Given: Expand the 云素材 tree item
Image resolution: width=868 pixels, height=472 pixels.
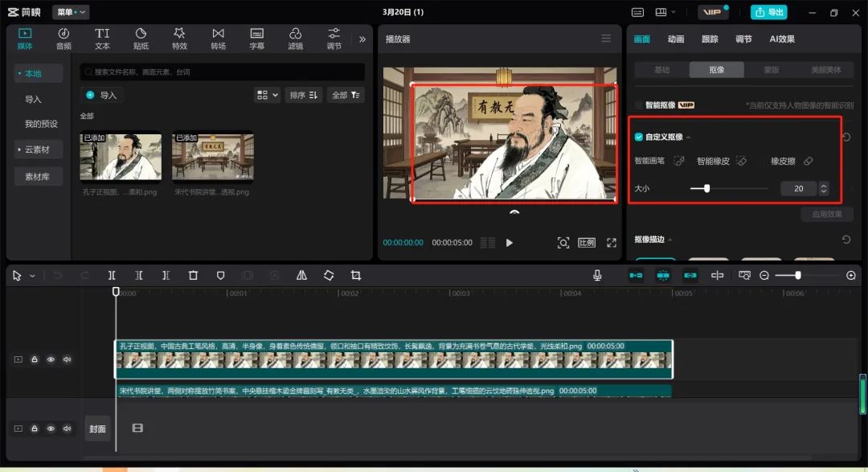Looking at the screenshot, I should pyautogui.click(x=19, y=150).
